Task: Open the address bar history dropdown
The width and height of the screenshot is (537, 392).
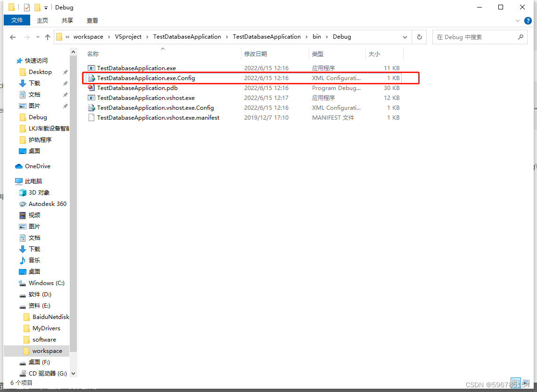Action: [x=405, y=37]
